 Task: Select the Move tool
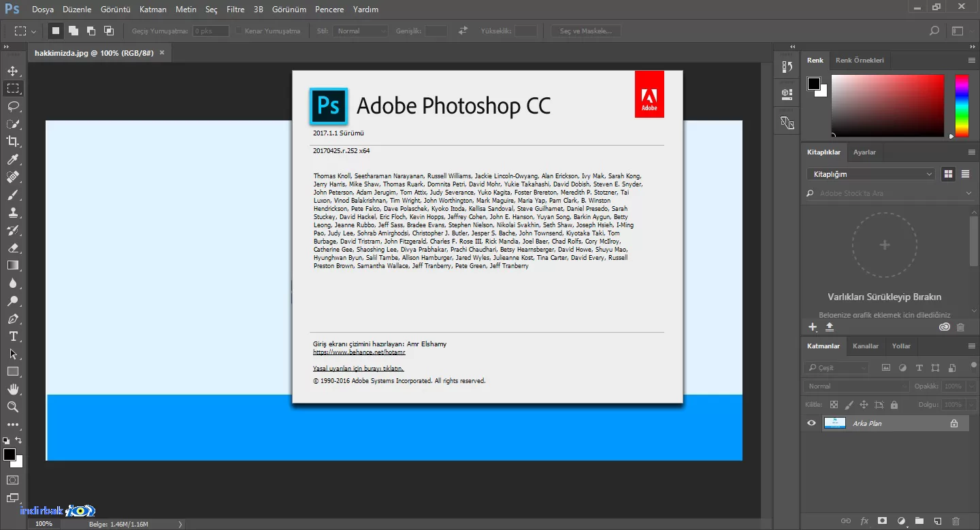(x=13, y=71)
